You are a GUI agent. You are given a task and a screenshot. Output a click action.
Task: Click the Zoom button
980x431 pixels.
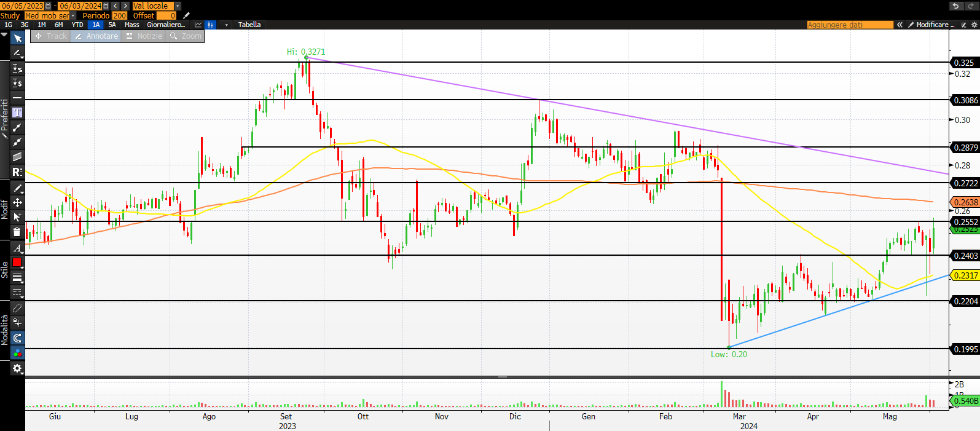pos(186,36)
